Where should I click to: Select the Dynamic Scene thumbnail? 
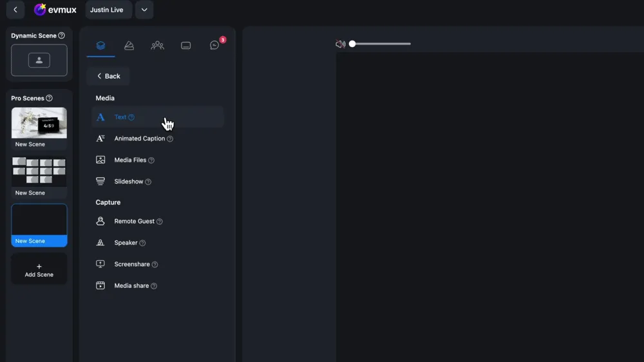coord(39,61)
